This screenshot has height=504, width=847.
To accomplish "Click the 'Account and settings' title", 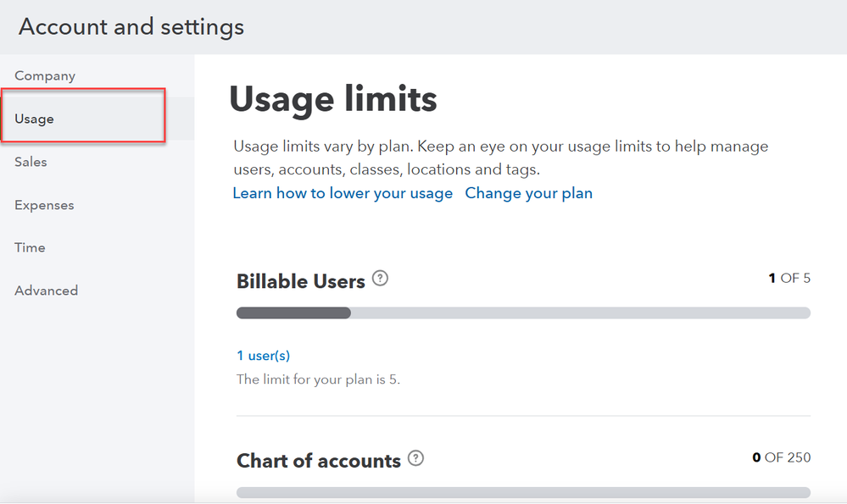I will 131,26.
